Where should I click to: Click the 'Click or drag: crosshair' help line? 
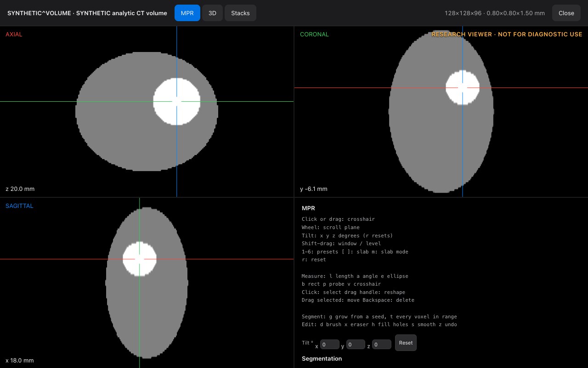(x=338, y=219)
